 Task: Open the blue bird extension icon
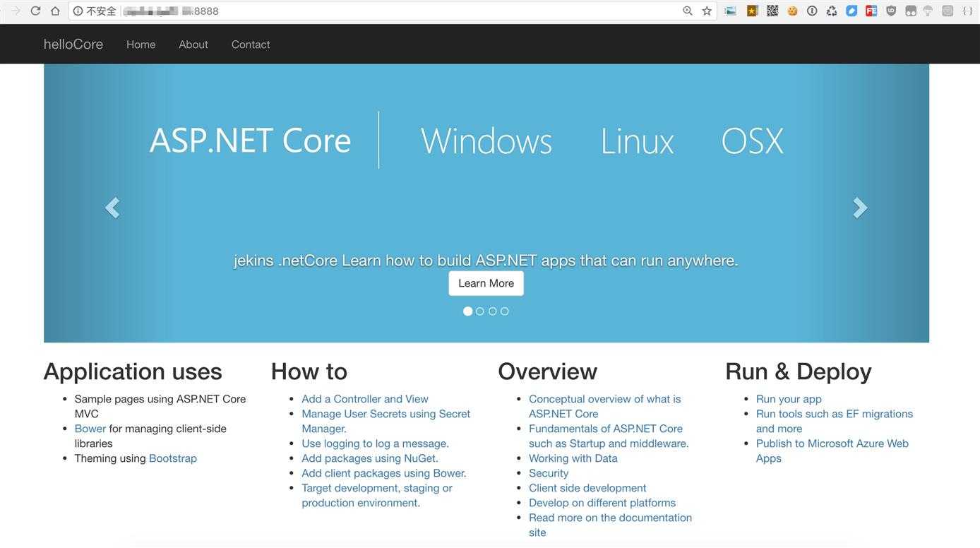click(851, 11)
